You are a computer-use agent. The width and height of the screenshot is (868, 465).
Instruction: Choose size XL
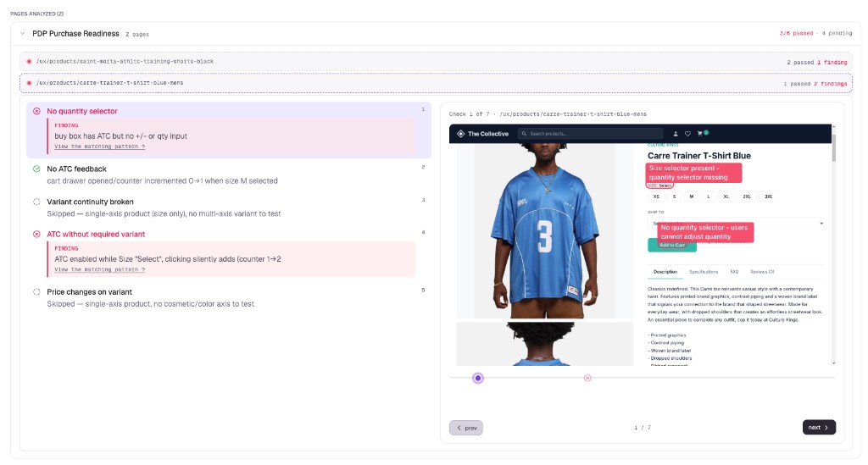(x=726, y=197)
